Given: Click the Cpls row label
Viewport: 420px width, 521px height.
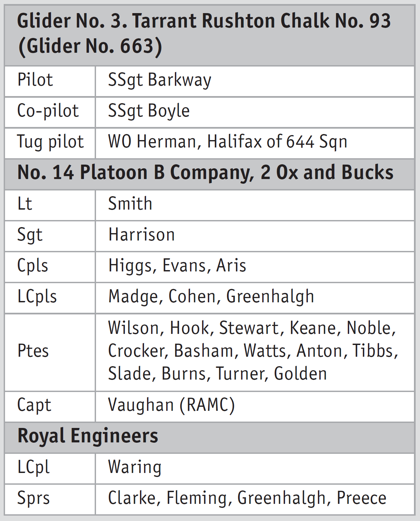Looking at the screenshot, I should [x=33, y=266].
